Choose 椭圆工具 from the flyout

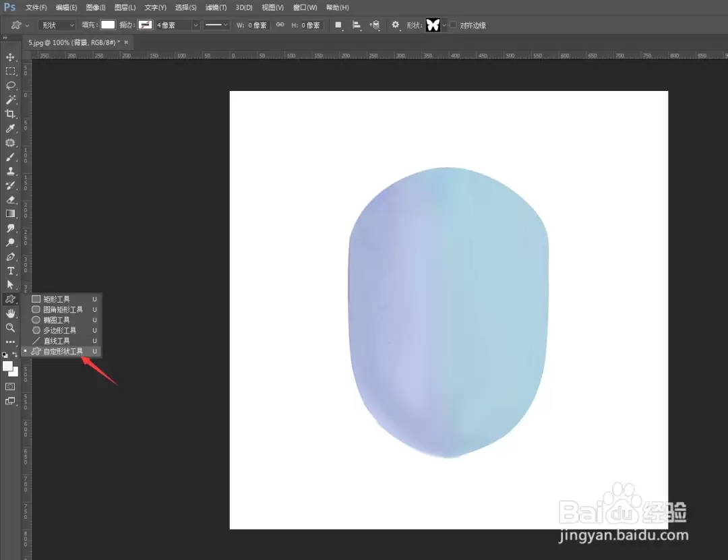coord(57,320)
